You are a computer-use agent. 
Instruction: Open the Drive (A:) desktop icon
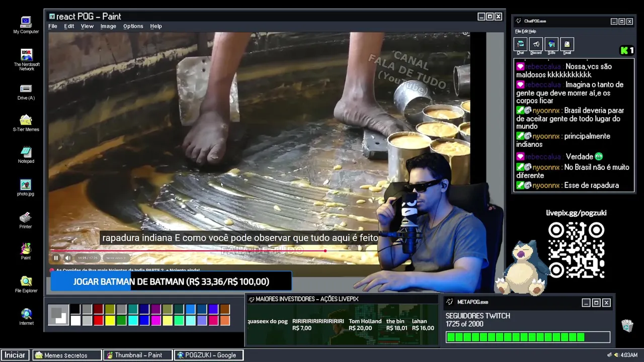(x=26, y=92)
